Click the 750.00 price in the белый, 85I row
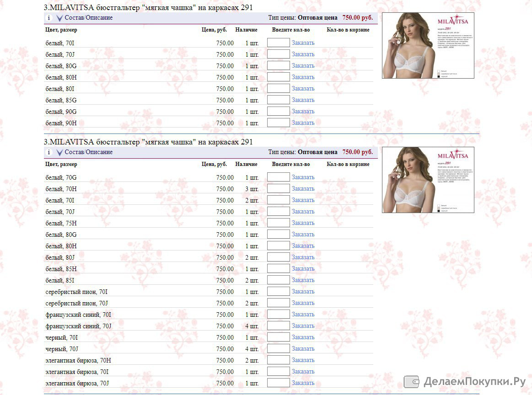The width and height of the screenshot is (532, 395). [x=225, y=280]
